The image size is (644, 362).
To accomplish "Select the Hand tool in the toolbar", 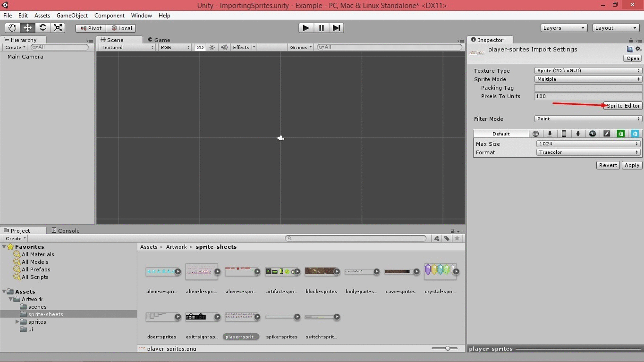I will click(12, 28).
